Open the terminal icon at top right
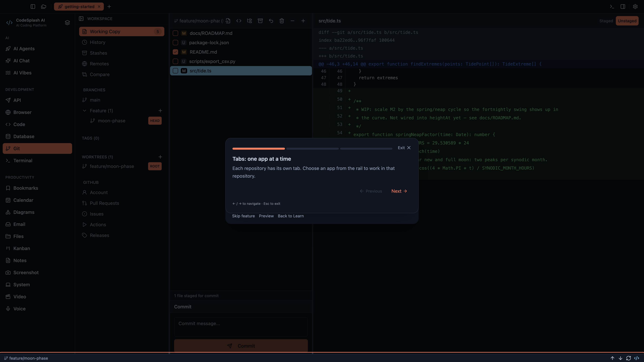Image resolution: width=644 pixels, height=362 pixels. 612,7
